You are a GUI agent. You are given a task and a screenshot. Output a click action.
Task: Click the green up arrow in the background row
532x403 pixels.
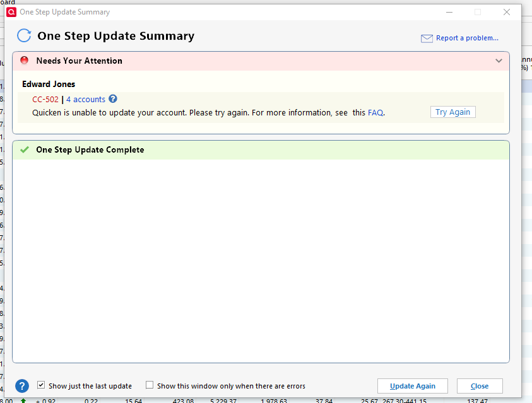(23, 400)
